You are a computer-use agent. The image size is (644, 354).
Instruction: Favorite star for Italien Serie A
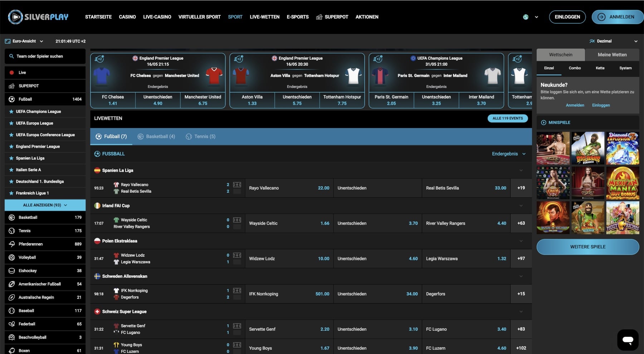[x=11, y=170]
